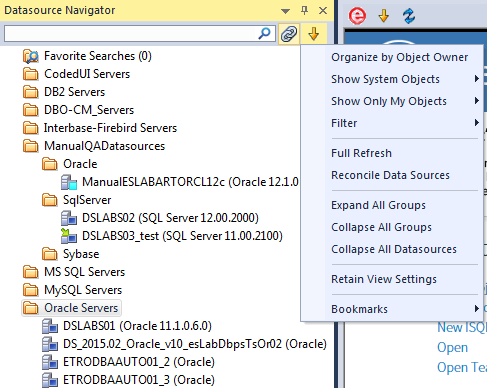Choose Organize by Object Owner

click(399, 57)
